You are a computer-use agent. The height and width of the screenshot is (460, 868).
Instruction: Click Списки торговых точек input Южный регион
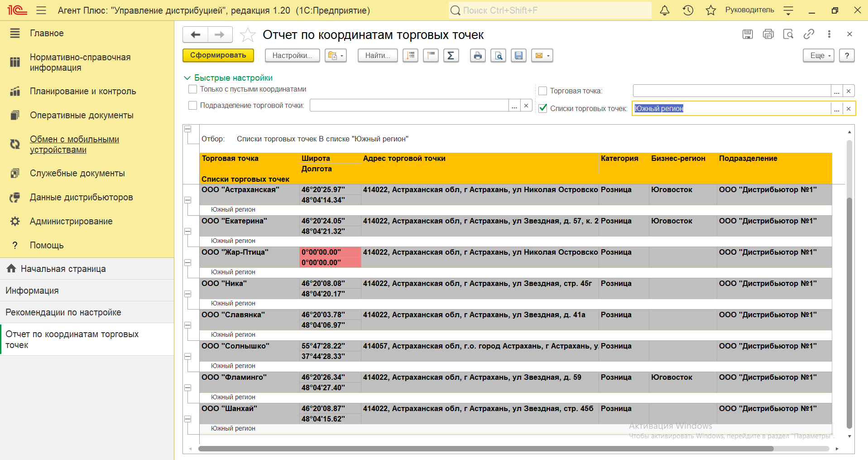click(x=732, y=109)
